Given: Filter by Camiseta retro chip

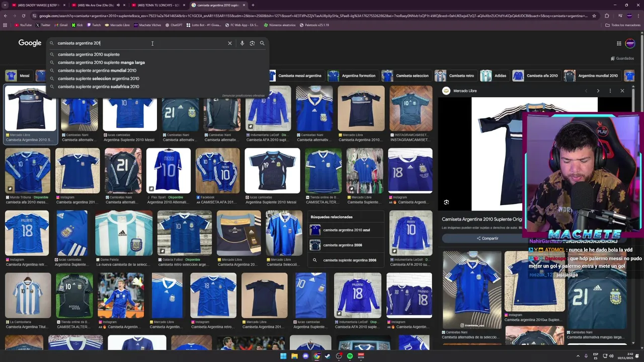Looking at the screenshot, I should pos(455,75).
